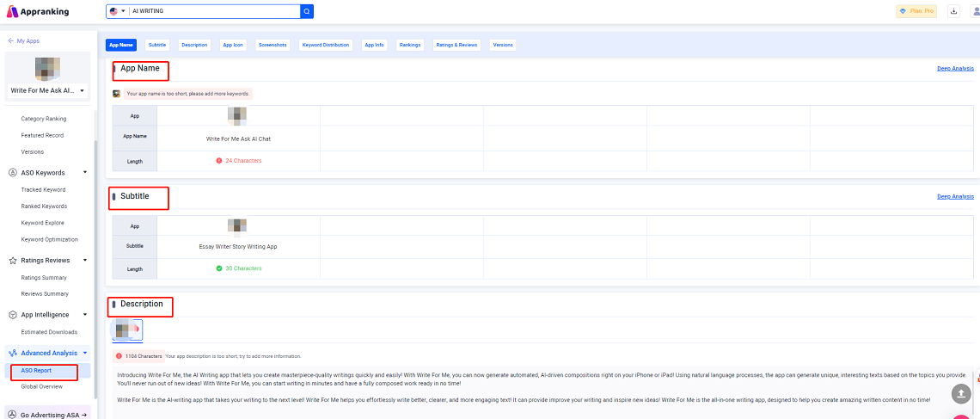The height and width of the screenshot is (419, 980).
Task: Open Keyword Explore page
Action: click(42, 223)
